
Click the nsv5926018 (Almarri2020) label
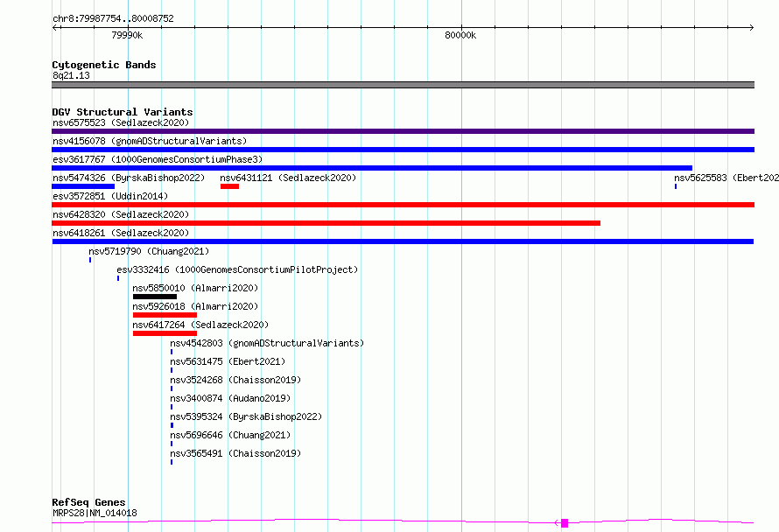tap(195, 306)
